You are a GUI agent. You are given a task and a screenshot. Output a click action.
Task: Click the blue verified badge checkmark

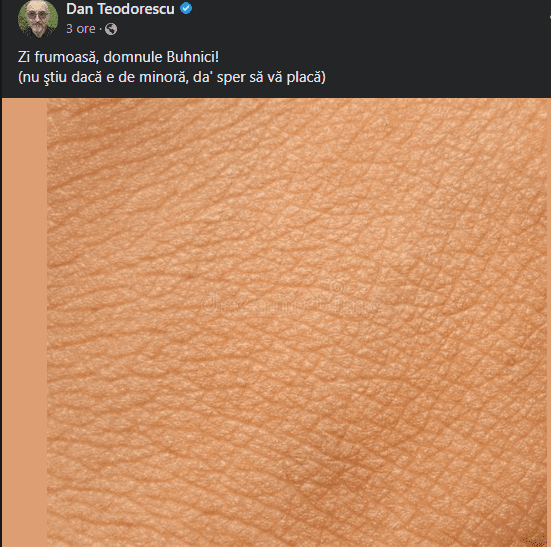pos(186,8)
